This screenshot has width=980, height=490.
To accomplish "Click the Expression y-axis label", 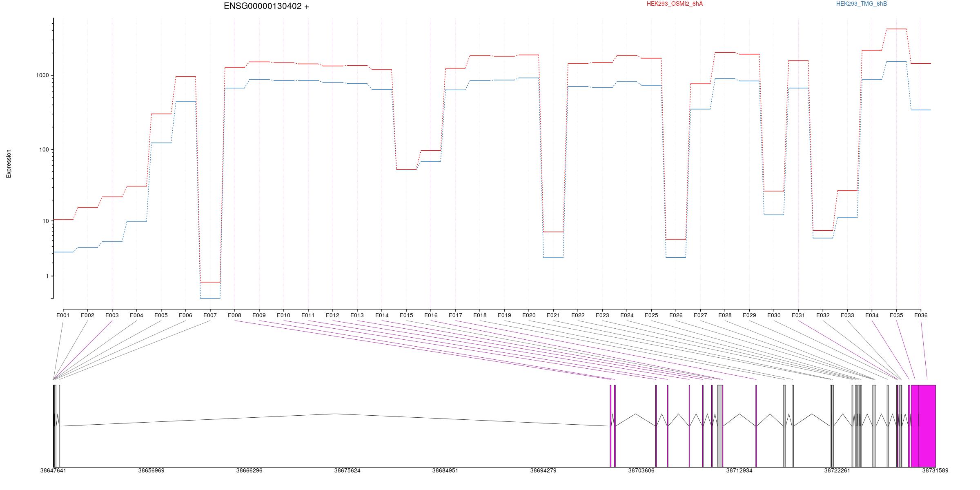I will click(9, 163).
